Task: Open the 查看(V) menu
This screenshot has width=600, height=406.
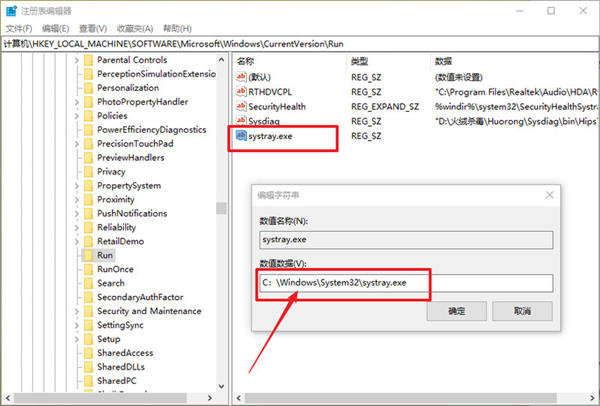Action: [x=93, y=29]
